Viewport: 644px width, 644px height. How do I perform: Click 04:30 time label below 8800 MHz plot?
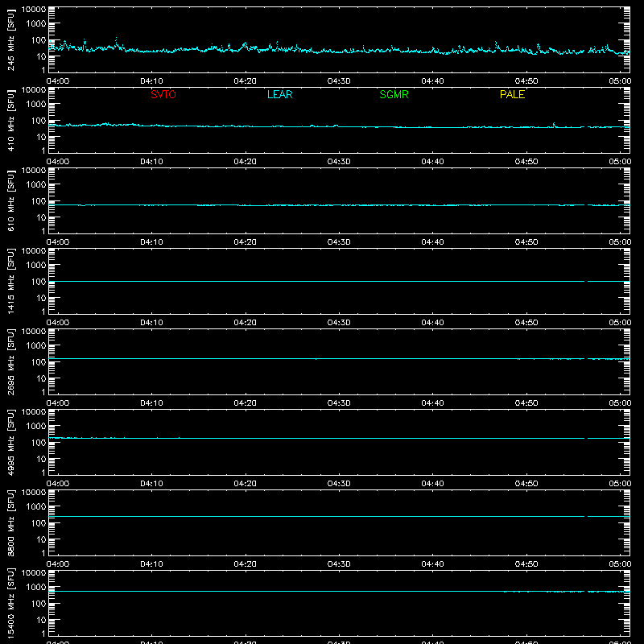[x=339, y=564]
